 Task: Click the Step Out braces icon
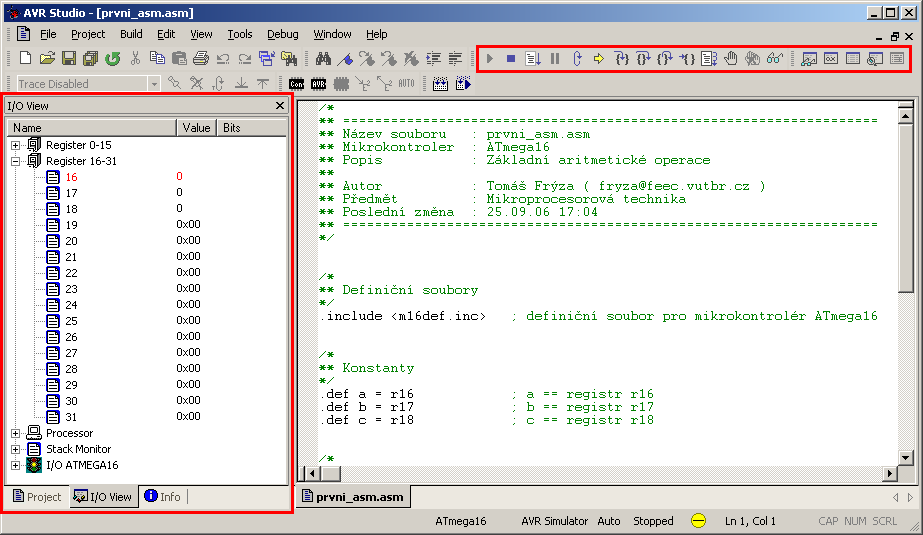coord(665,58)
